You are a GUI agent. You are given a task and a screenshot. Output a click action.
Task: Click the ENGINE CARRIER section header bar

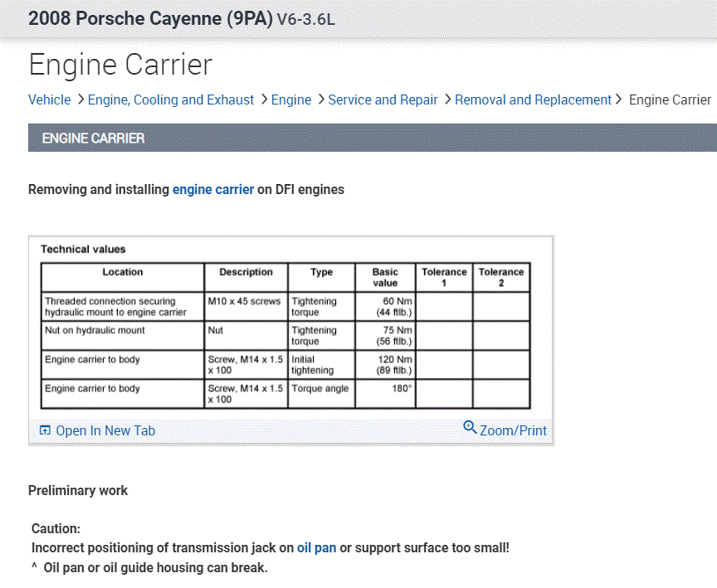373,138
